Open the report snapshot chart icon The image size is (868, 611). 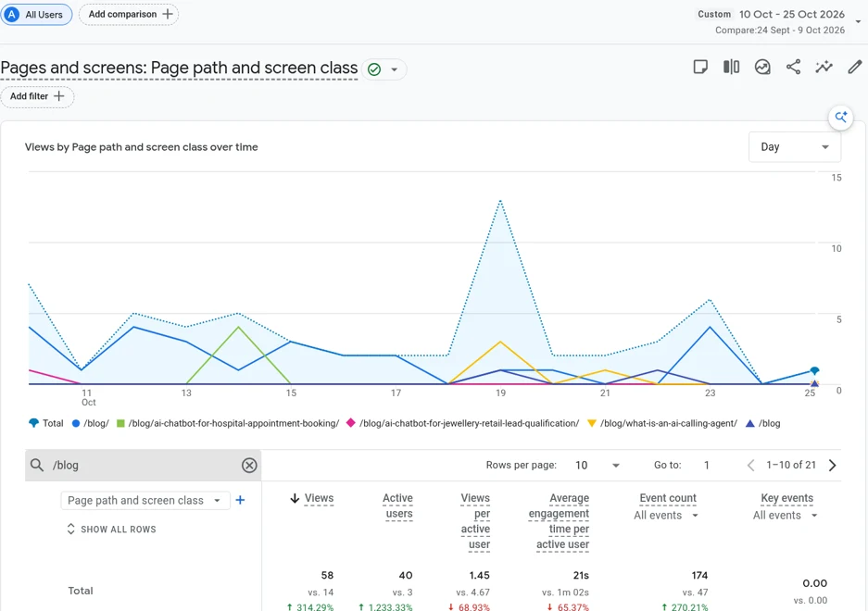pos(762,67)
